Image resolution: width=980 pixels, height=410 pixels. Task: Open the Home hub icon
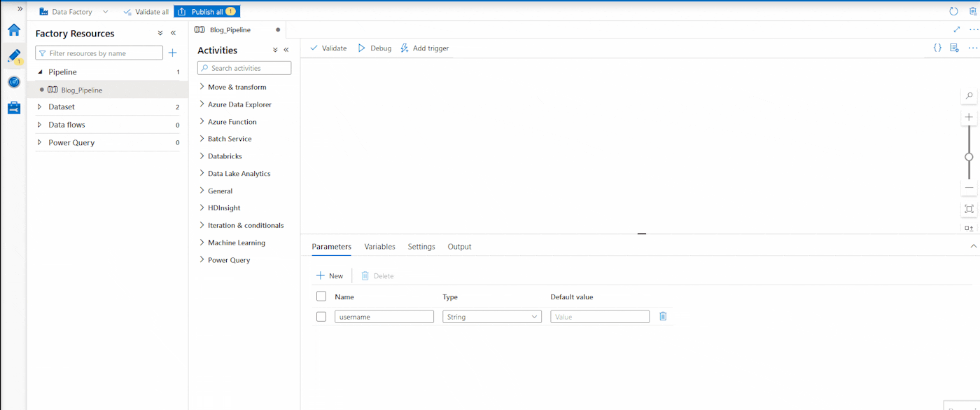pos(14,29)
